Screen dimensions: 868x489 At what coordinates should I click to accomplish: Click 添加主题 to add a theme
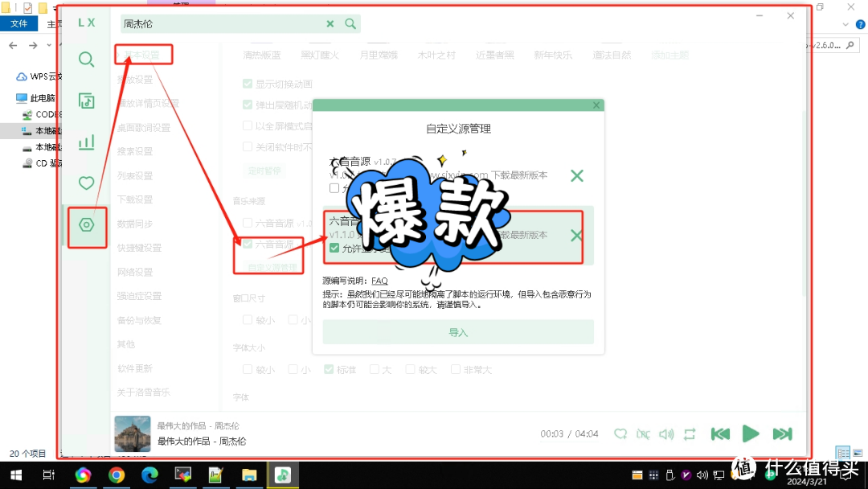(670, 55)
